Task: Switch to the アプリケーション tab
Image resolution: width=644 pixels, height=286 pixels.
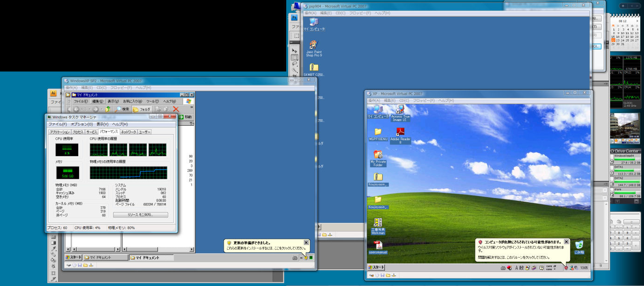Action: pyautogui.click(x=60, y=132)
